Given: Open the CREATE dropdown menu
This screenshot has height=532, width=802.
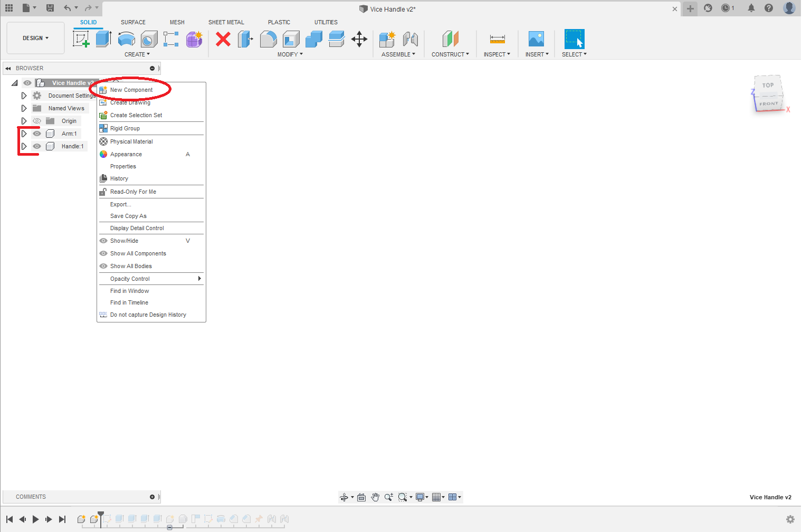Looking at the screenshot, I should pyautogui.click(x=137, y=54).
